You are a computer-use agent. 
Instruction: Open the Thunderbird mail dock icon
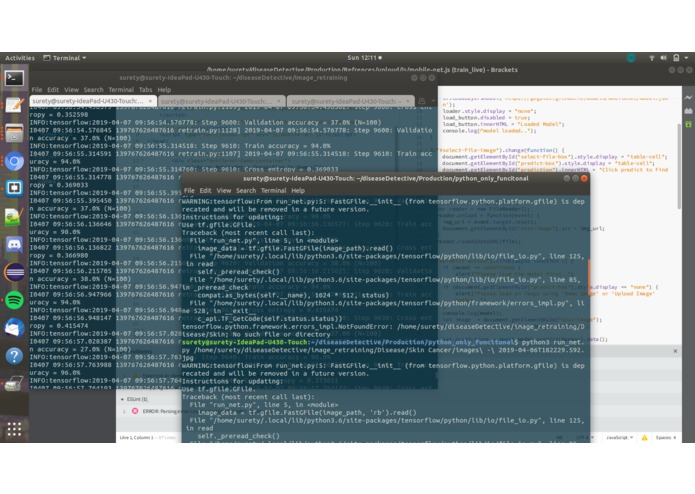pos(14,328)
